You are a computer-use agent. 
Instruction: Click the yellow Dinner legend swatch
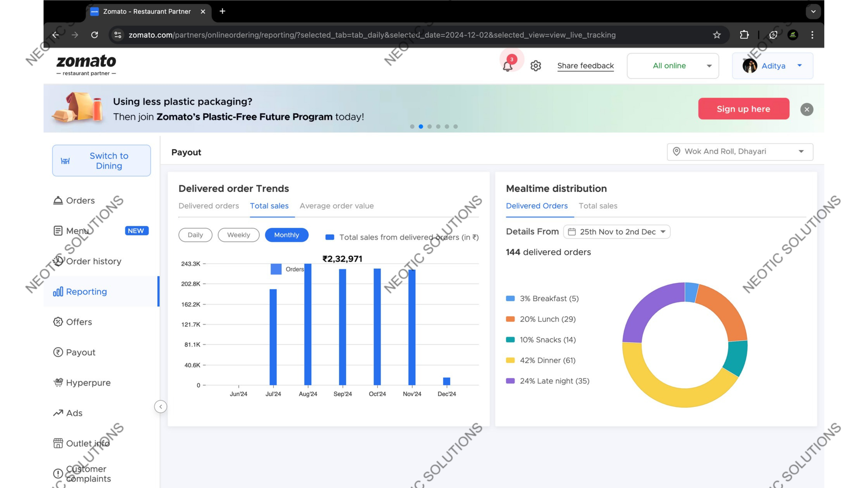[510, 360]
